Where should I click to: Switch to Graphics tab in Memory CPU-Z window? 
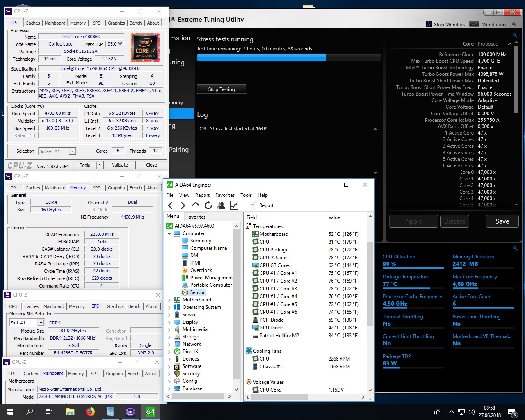116,188
